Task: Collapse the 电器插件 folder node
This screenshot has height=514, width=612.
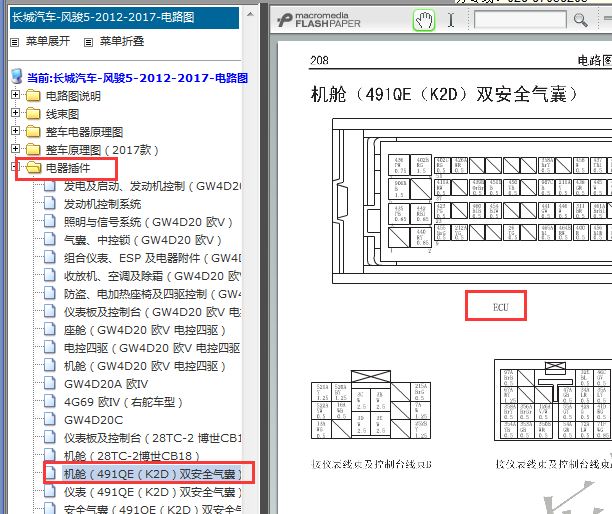Action: (15, 167)
